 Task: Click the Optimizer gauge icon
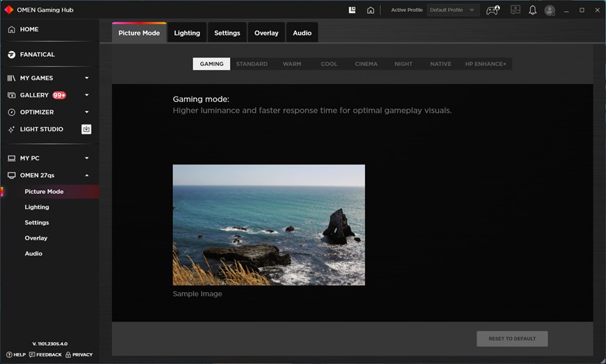[x=11, y=112]
